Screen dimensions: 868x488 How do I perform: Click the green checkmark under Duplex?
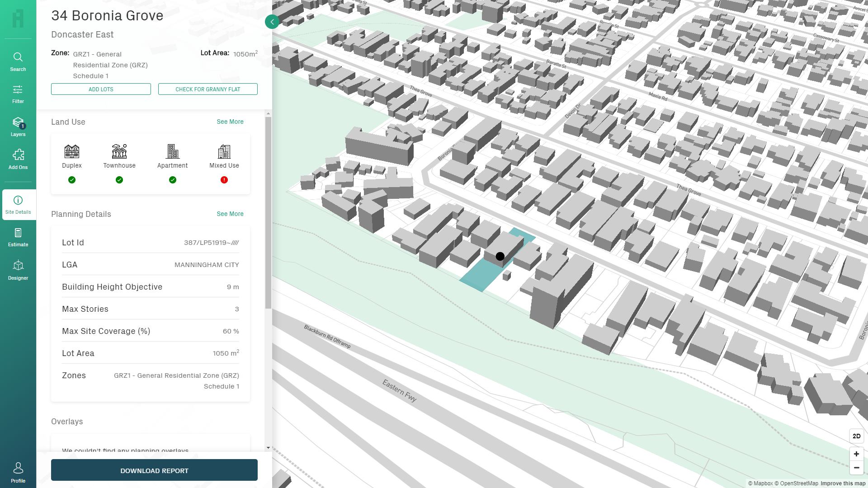tap(71, 180)
